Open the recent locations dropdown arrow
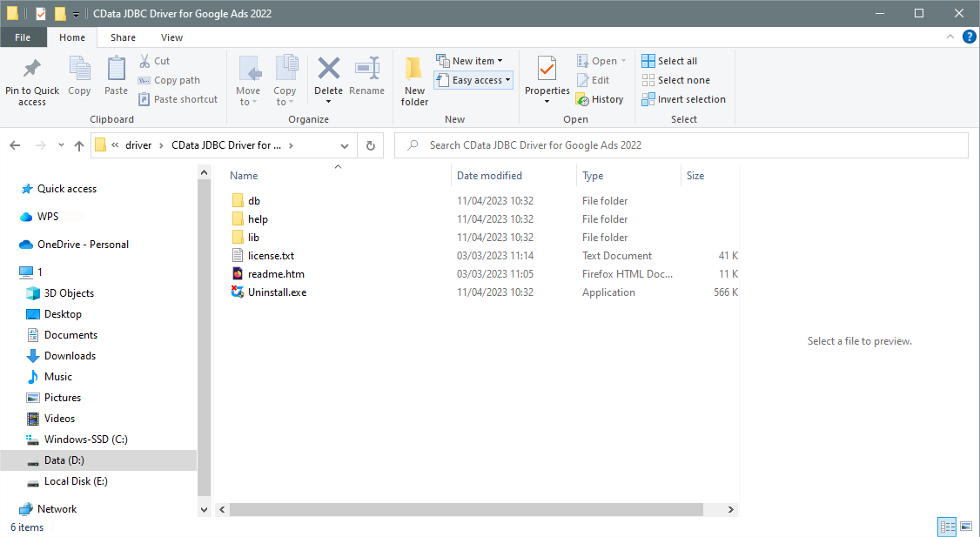The height and width of the screenshot is (537, 980). coord(61,145)
